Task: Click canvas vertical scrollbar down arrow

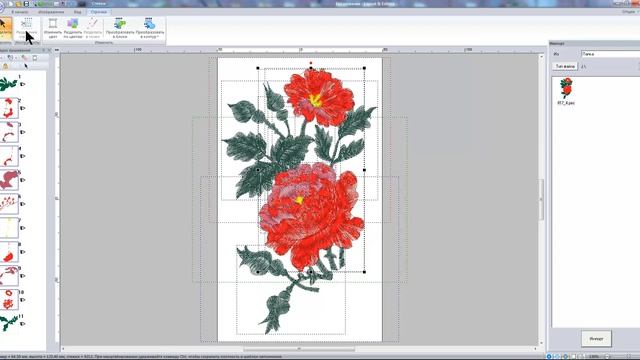Action: click(x=542, y=343)
